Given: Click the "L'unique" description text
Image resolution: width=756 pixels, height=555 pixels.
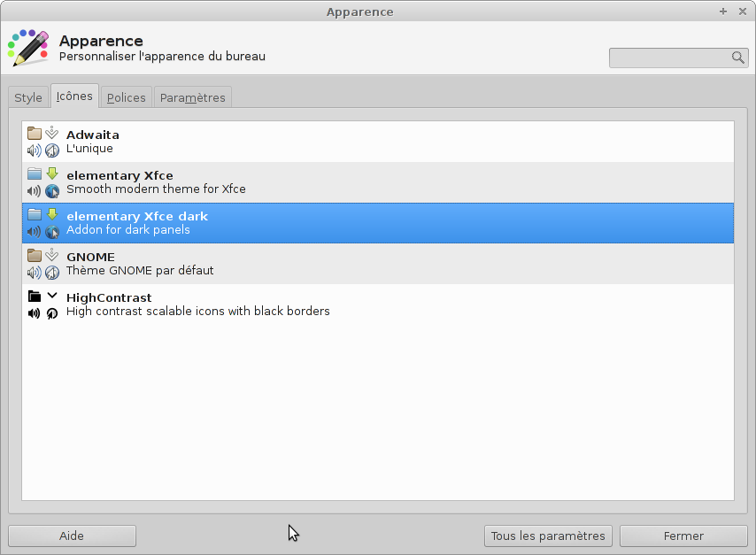Looking at the screenshot, I should [x=89, y=149].
